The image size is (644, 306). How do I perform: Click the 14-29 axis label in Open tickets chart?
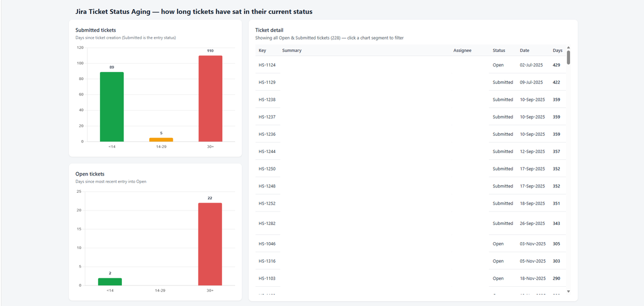coord(160,290)
